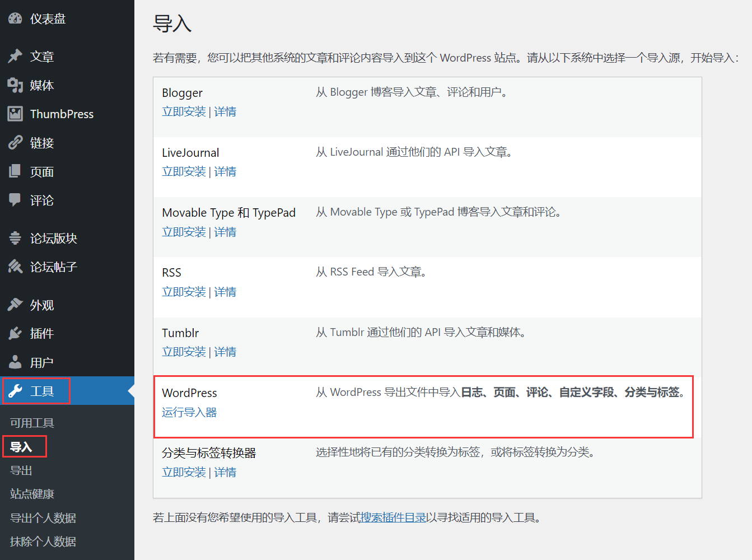
Task: View 详情 for the RSS importer
Action: pos(225,292)
